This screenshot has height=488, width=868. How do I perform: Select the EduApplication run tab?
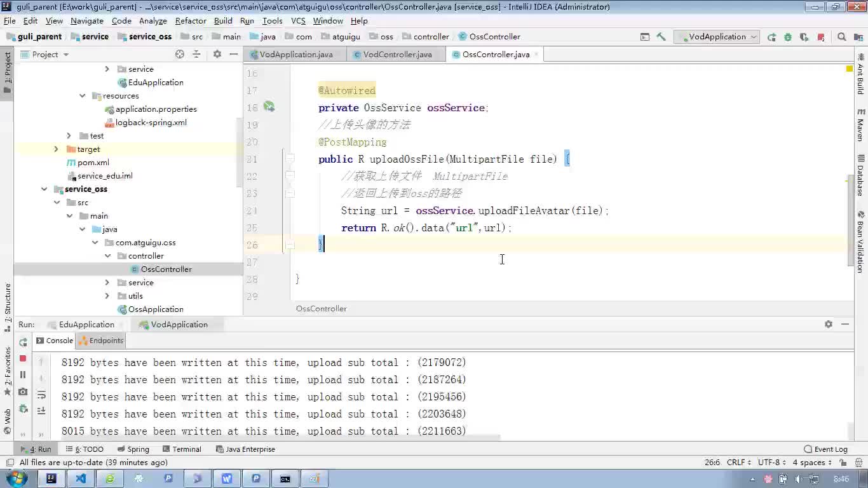coord(86,325)
